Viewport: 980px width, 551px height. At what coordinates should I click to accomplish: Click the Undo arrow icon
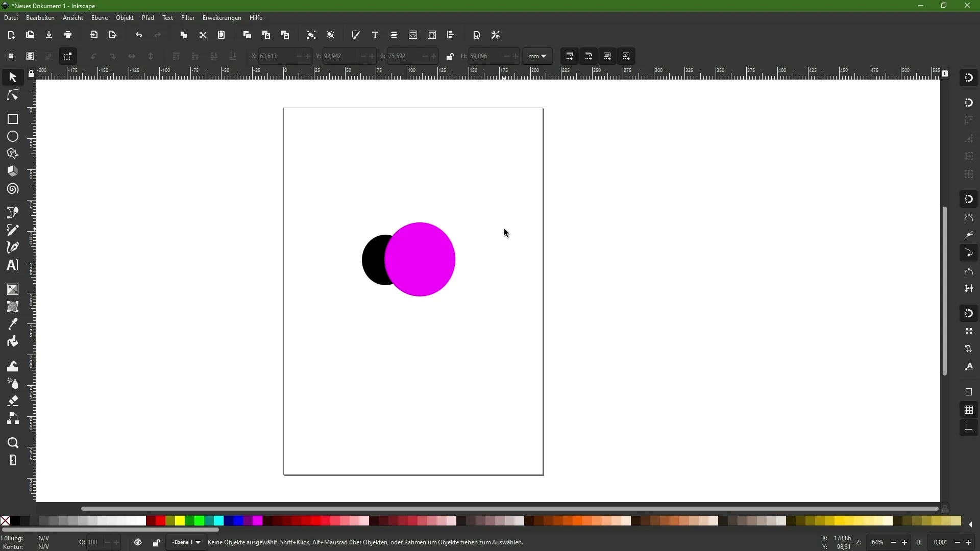(139, 35)
